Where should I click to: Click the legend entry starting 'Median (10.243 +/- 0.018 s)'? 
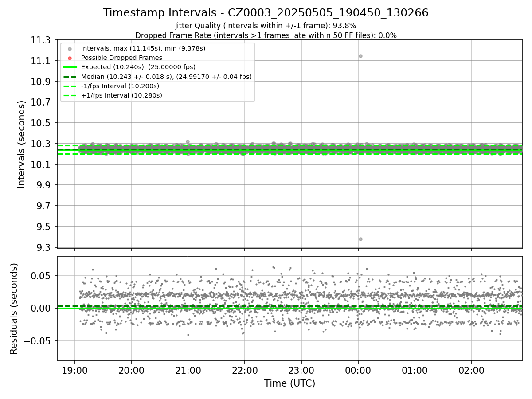[x=166, y=77]
